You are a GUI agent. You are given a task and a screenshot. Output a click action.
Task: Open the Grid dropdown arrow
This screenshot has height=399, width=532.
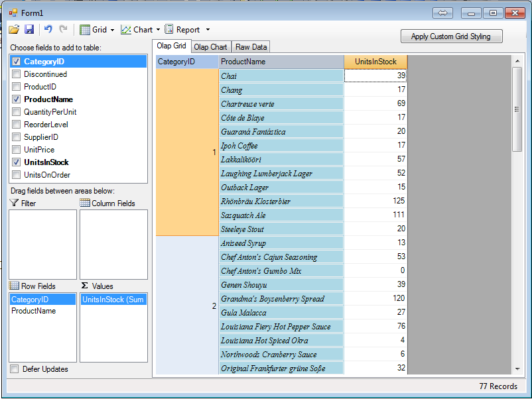[112, 30]
